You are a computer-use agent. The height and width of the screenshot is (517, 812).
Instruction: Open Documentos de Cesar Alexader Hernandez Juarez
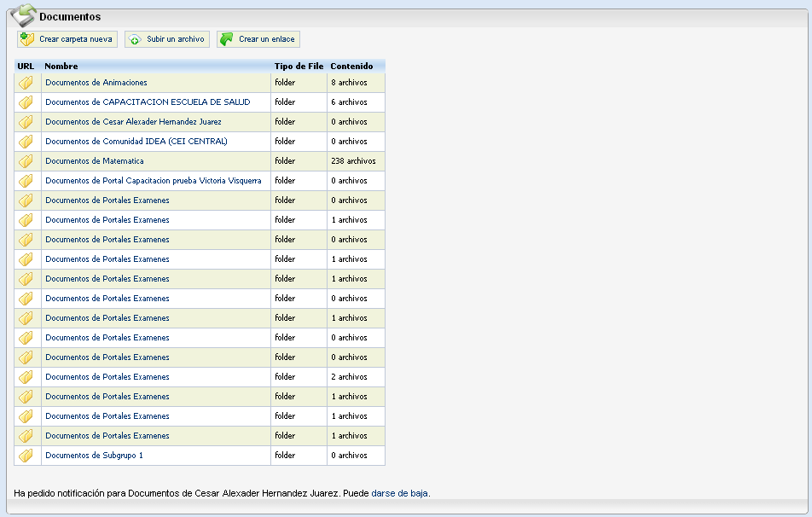tap(133, 122)
